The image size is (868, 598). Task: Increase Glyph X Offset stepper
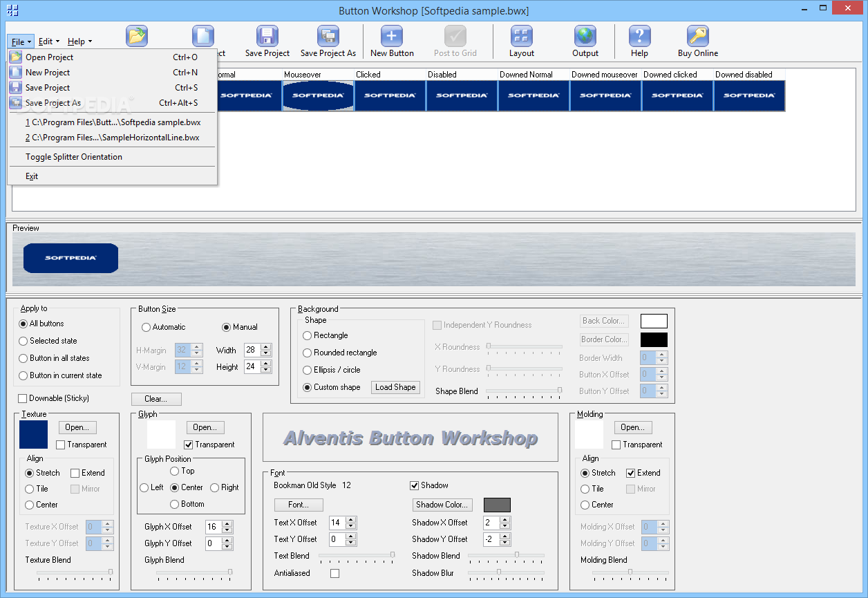227,523
